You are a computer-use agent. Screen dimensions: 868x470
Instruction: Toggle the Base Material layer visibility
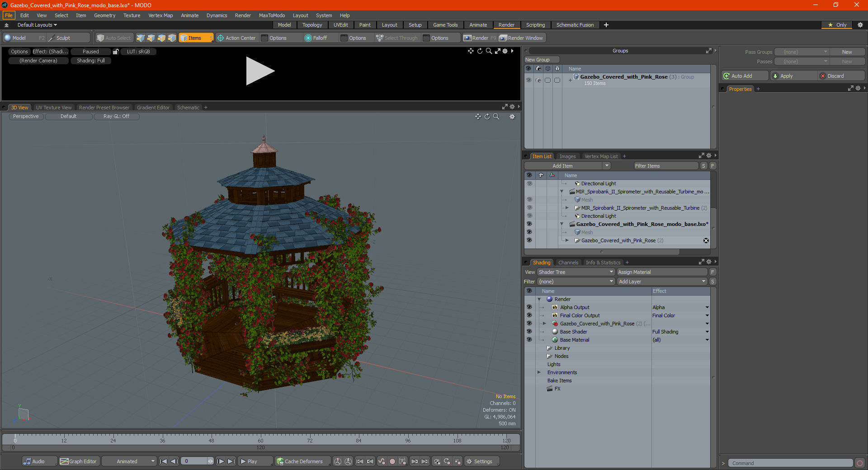pyautogui.click(x=529, y=340)
